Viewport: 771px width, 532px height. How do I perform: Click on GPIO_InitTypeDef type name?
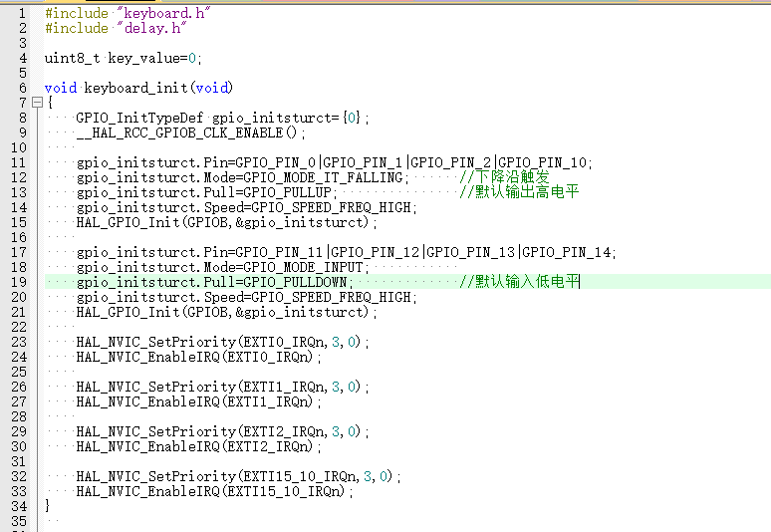coord(139,118)
